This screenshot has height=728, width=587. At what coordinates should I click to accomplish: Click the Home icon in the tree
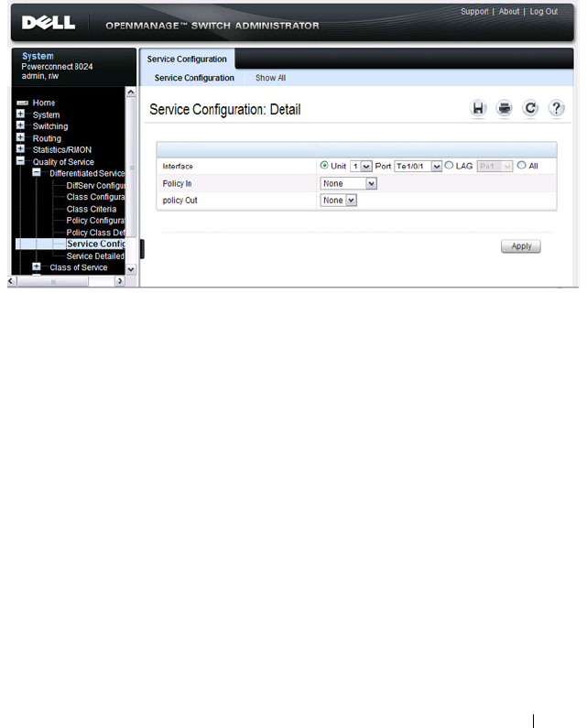(x=22, y=103)
